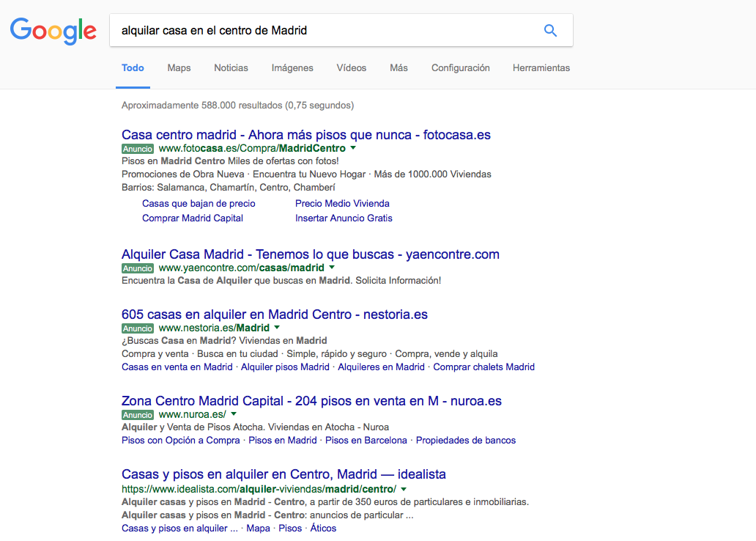The image size is (756, 541).
Task: Click '¿Buscas Casa en Madrid?' description line
Action: pyautogui.click(x=224, y=341)
